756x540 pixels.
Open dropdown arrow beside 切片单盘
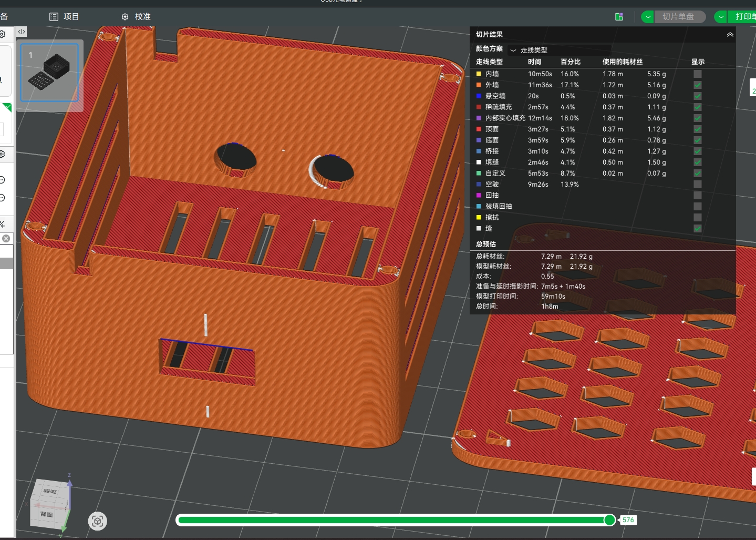click(x=648, y=17)
